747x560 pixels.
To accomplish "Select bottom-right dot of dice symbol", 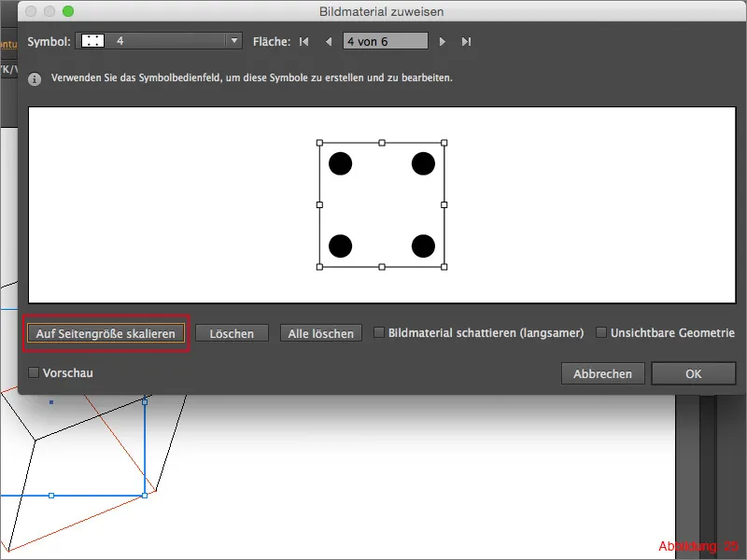I will 423,246.
